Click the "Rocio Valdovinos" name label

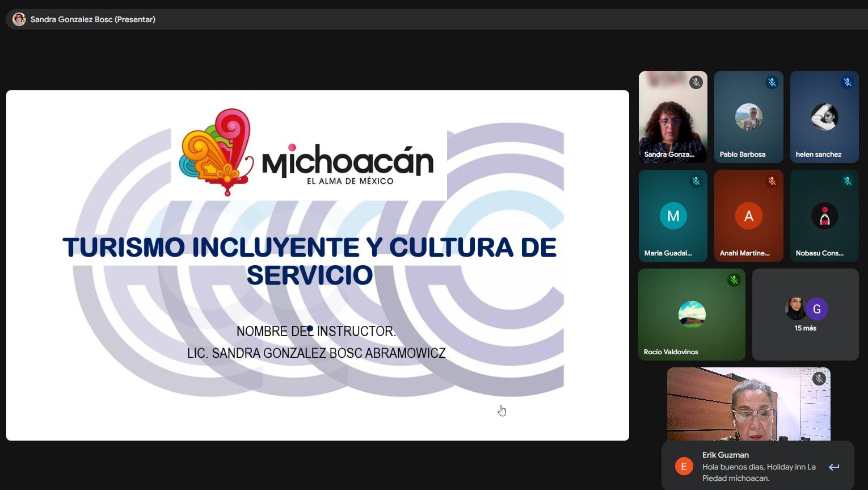tap(671, 352)
